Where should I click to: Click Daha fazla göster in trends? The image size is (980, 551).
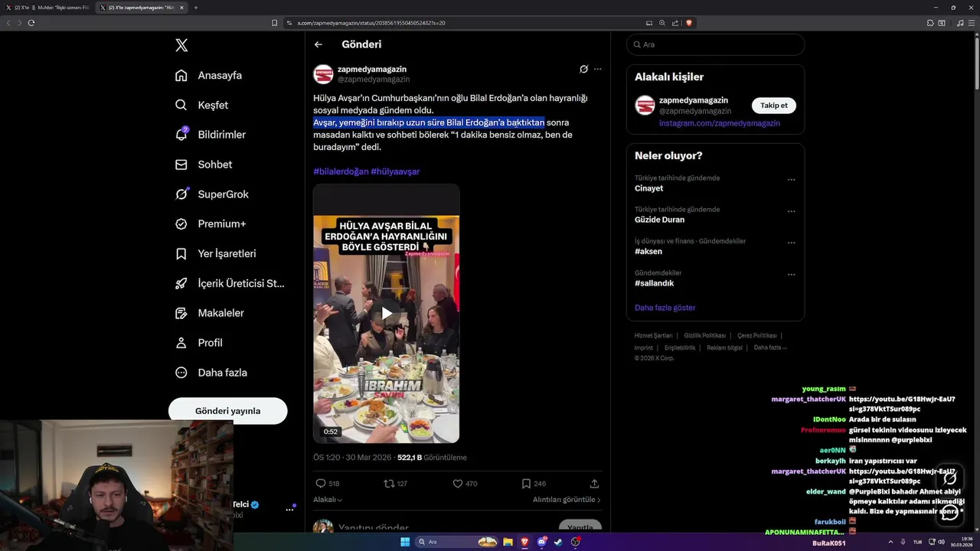(665, 308)
